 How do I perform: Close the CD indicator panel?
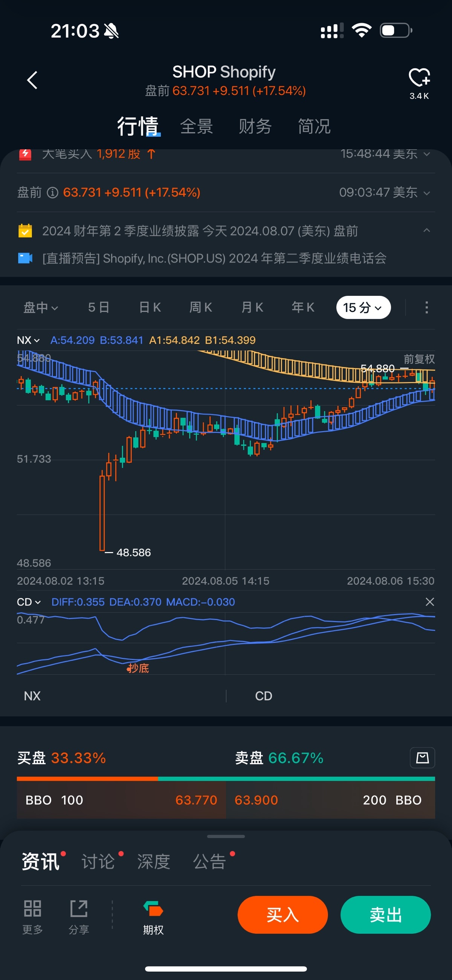coord(429,602)
